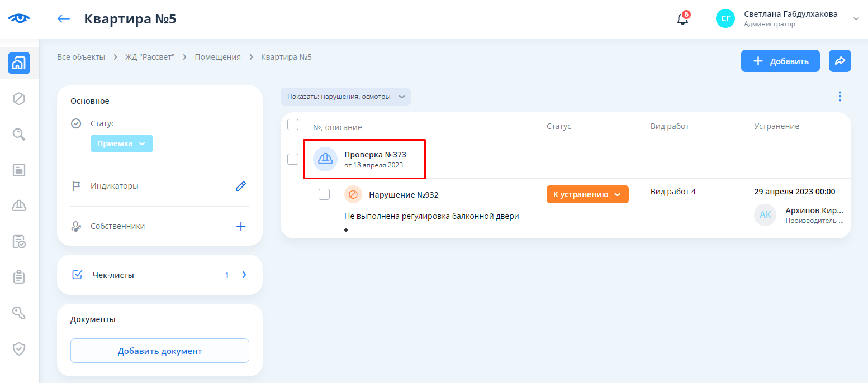Check the box for Проверка №373

[x=293, y=159]
